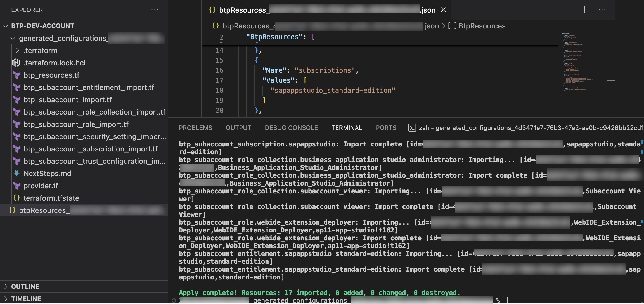Click JSON braces icon beside terraform.tfstate

[17, 198]
